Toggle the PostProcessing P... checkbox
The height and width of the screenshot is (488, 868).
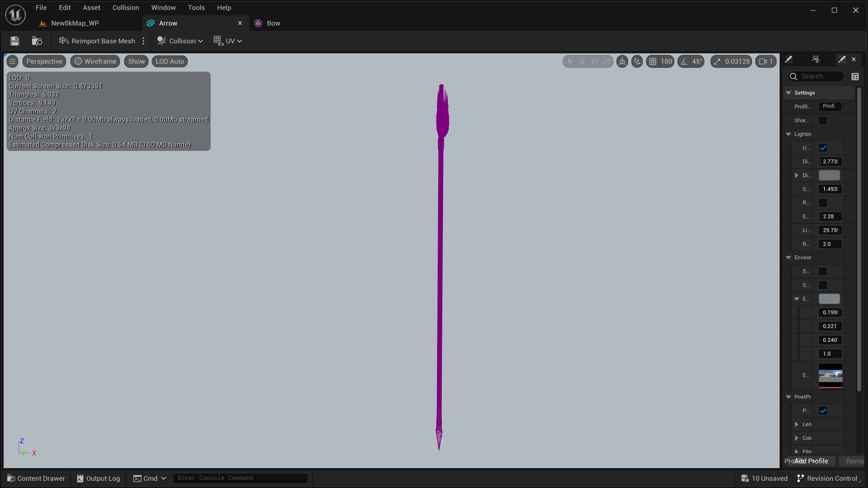[x=823, y=411]
